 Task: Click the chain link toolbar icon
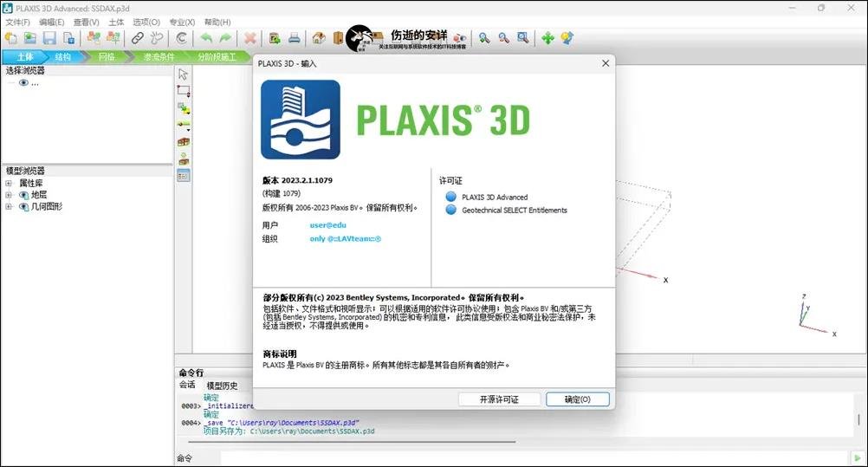click(137, 38)
